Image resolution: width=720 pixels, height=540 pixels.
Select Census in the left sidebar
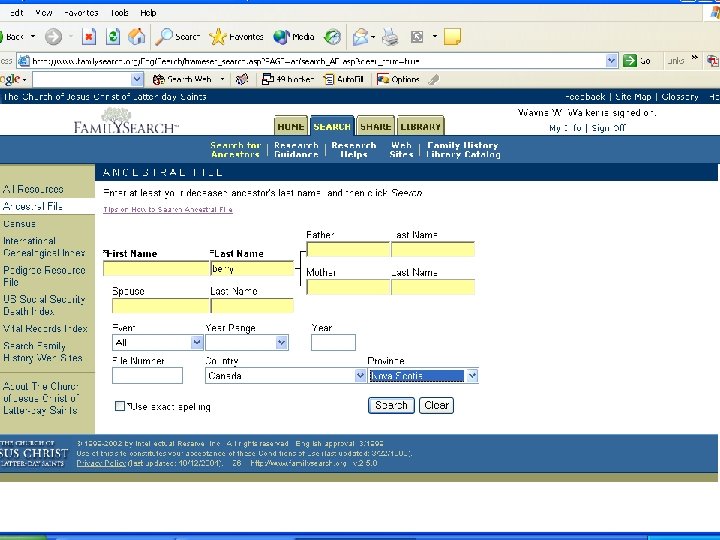point(19,224)
